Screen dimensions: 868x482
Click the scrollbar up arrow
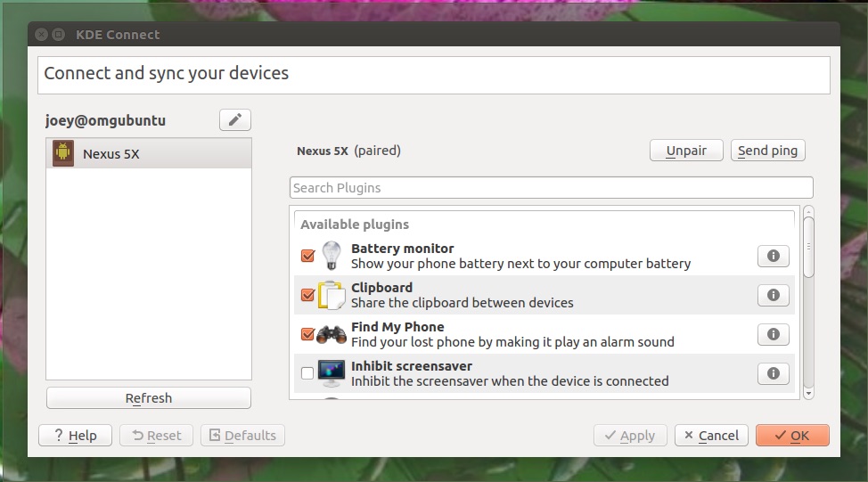[x=808, y=211]
